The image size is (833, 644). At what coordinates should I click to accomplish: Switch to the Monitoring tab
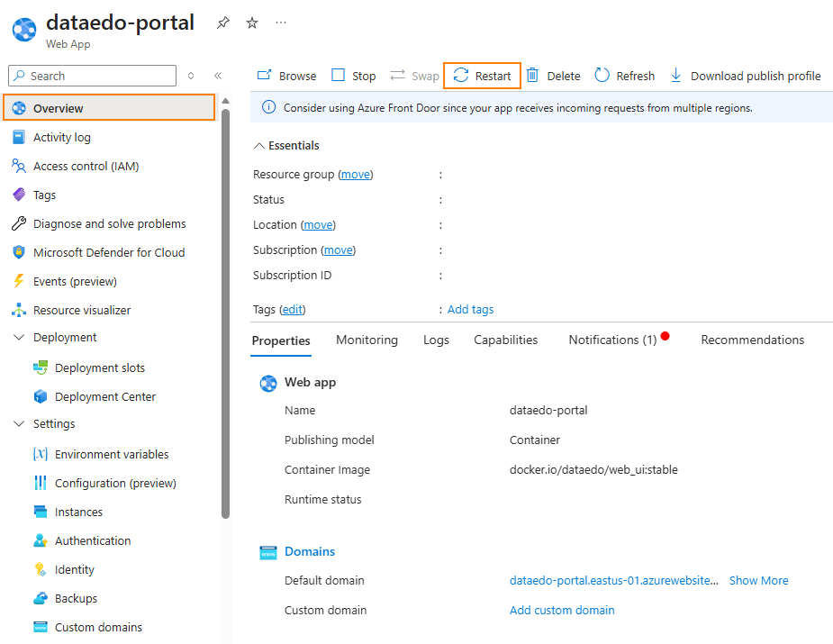point(367,340)
